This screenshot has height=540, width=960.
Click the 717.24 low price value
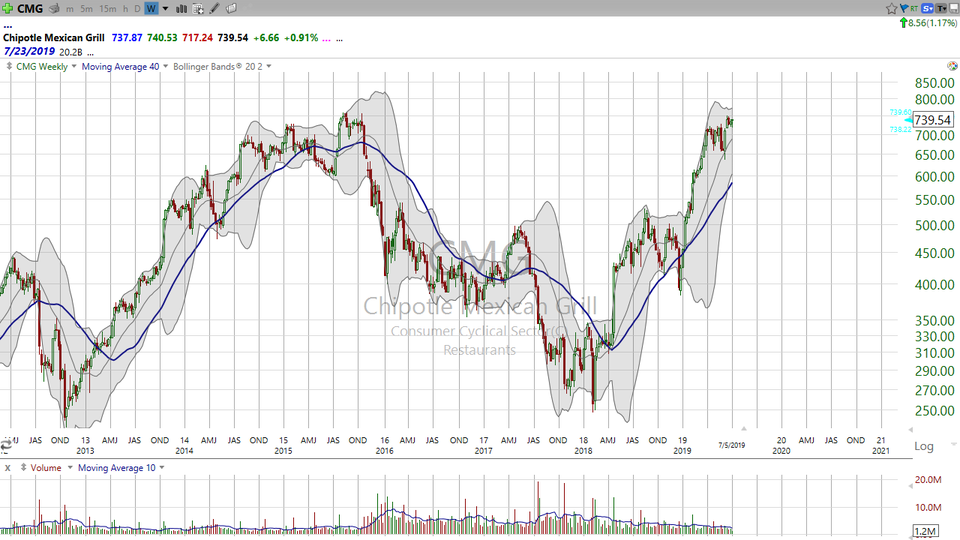[x=197, y=38]
